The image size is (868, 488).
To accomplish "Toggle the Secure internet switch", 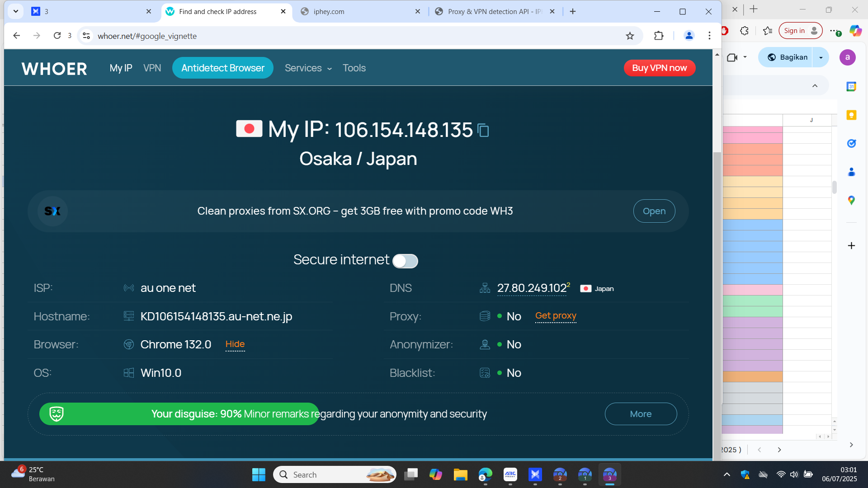I will (x=405, y=261).
